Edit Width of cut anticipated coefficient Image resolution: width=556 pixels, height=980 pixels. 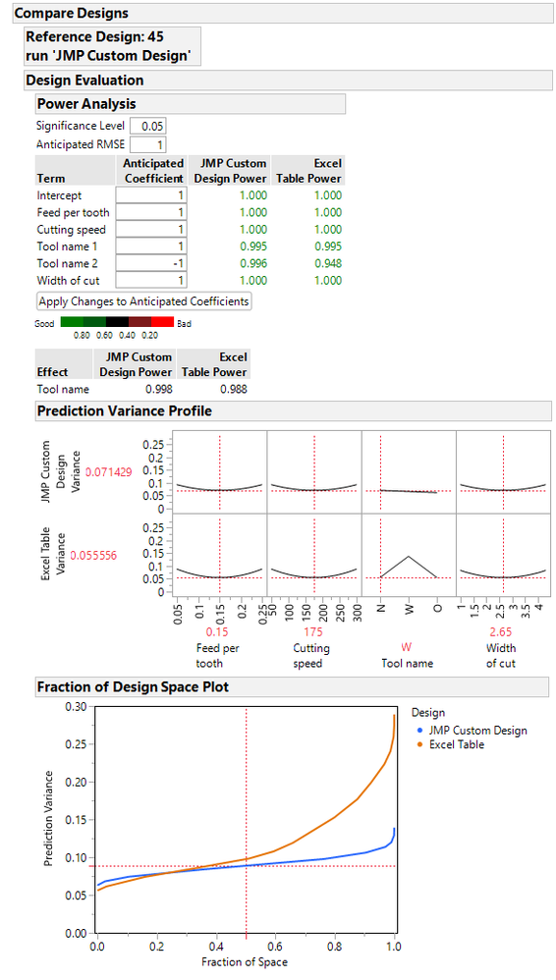(x=150, y=280)
